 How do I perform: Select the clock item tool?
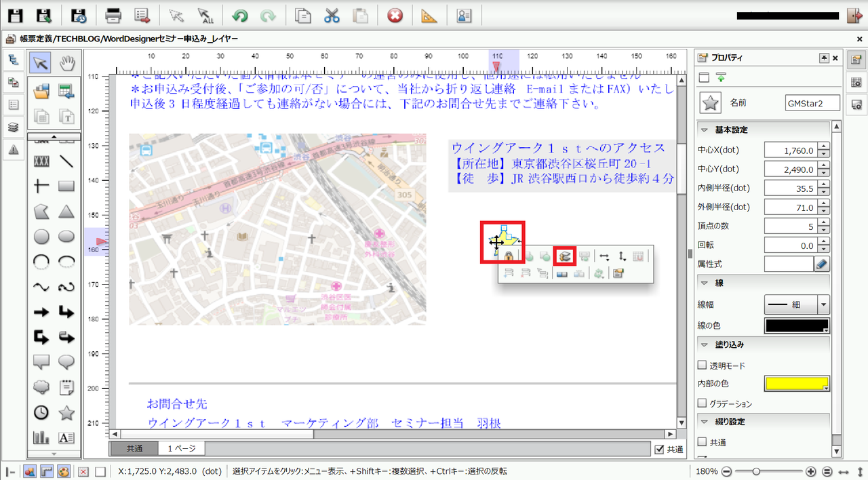[41, 412]
